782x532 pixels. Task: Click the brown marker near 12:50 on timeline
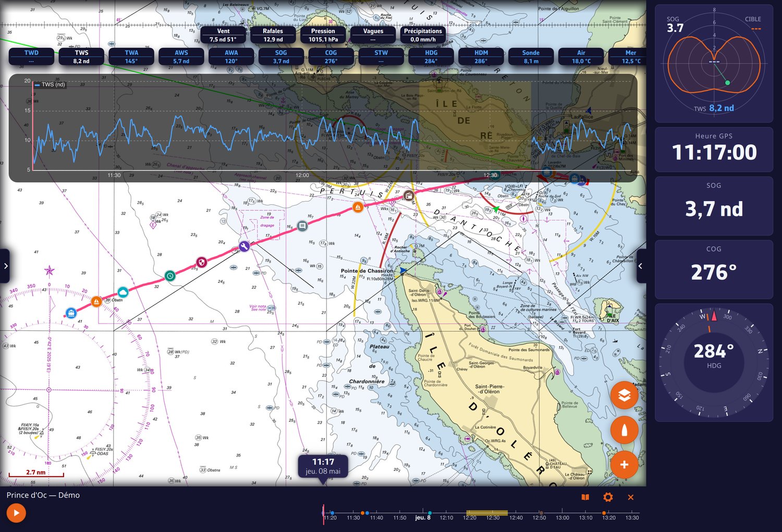pyautogui.click(x=541, y=513)
